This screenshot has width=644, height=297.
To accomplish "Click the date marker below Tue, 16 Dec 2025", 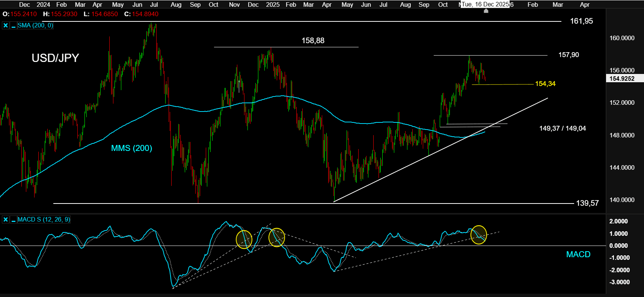I will tap(486, 11).
